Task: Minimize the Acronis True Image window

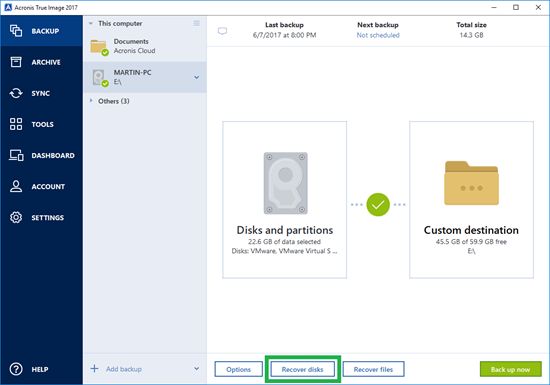Action: click(494, 7)
